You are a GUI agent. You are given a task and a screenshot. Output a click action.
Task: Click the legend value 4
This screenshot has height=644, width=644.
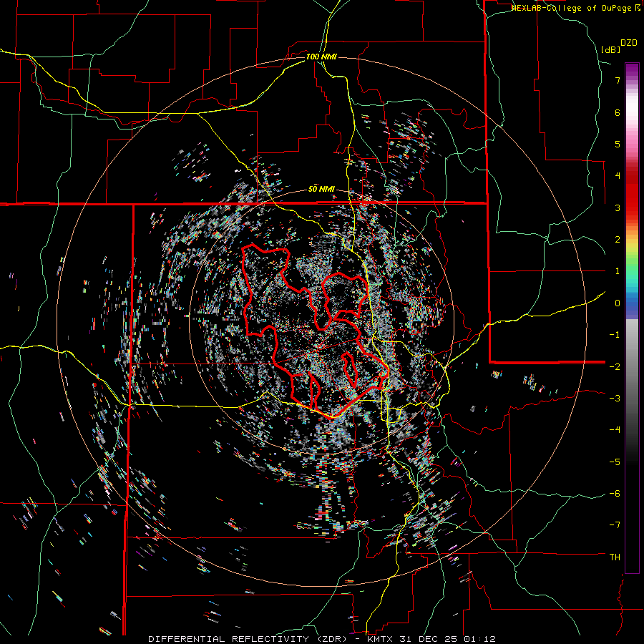[618, 176]
